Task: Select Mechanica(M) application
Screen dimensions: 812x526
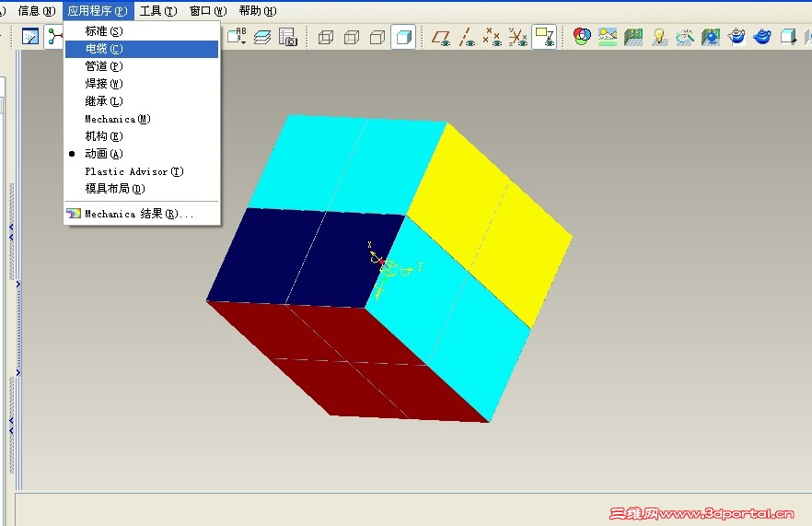Action: coord(142,119)
